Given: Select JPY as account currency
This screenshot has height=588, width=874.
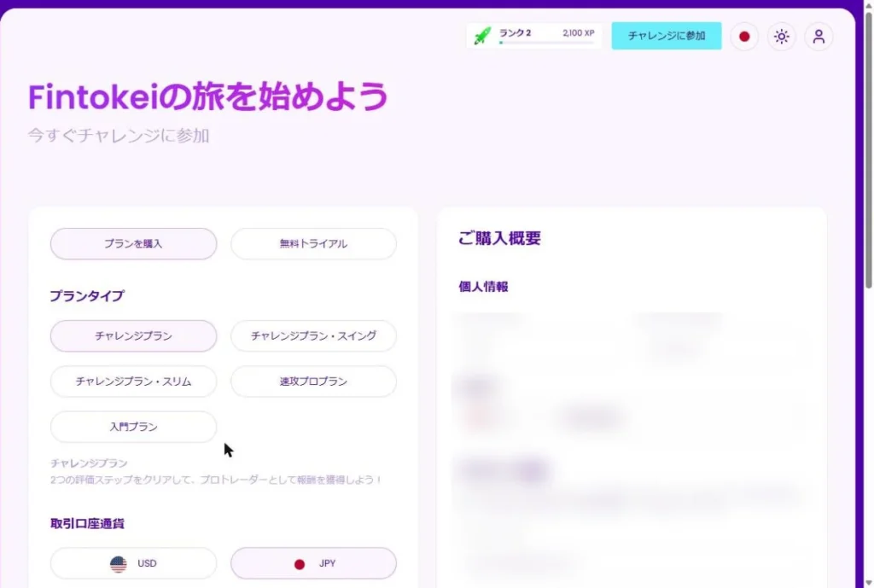Looking at the screenshot, I should pyautogui.click(x=313, y=563).
